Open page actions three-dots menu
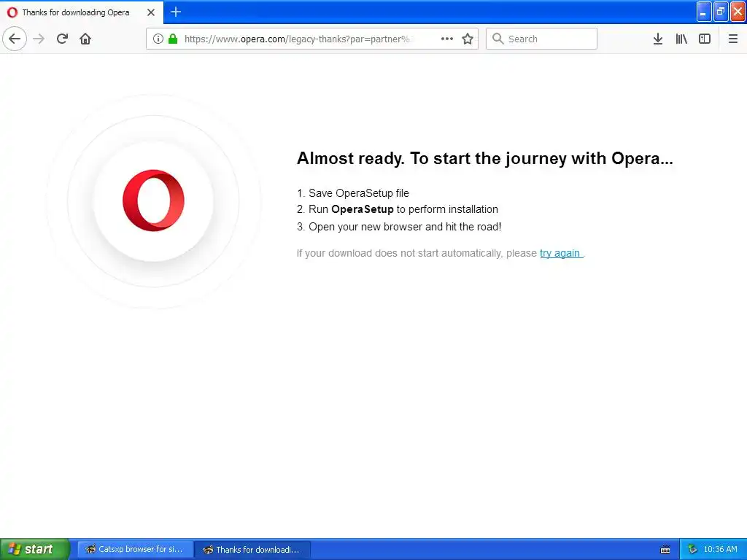The image size is (747, 560). pos(447,39)
